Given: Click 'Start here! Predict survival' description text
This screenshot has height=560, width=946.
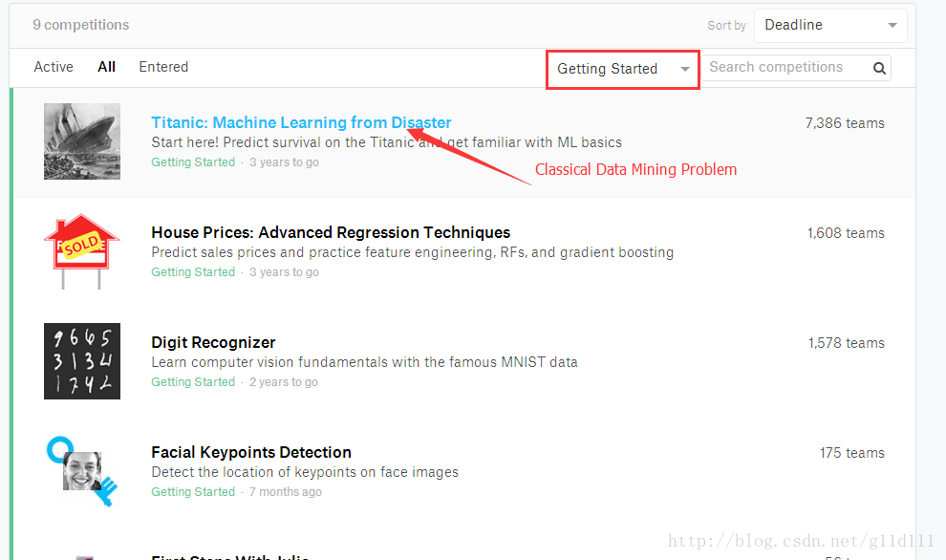Looking at the screenshot, I should 386,142.
